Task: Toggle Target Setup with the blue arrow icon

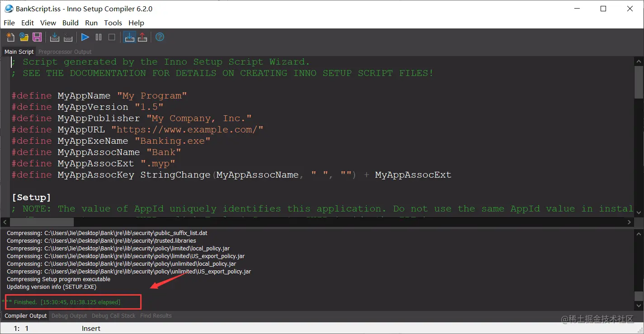Action: click(x=129, y=38)
